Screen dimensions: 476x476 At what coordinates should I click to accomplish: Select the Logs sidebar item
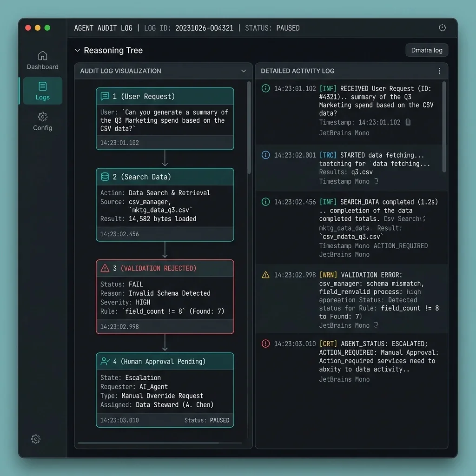42,91
